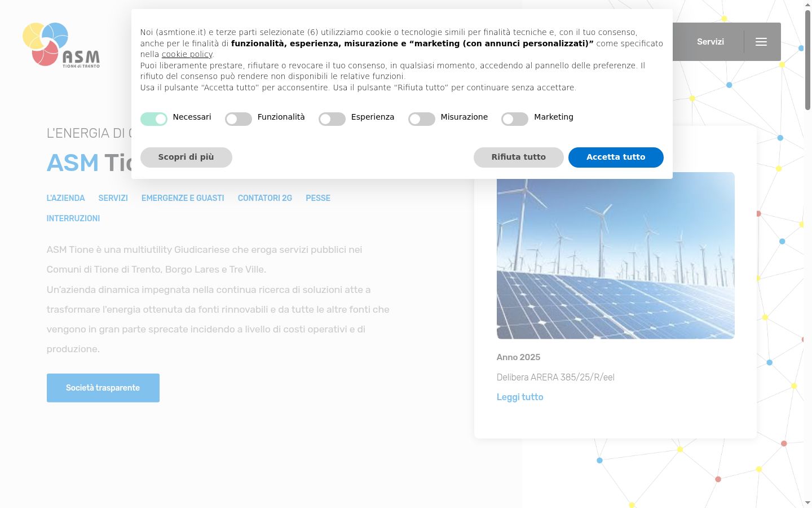Enable the Funzionalità cookie switch

[x=239, y=119]
